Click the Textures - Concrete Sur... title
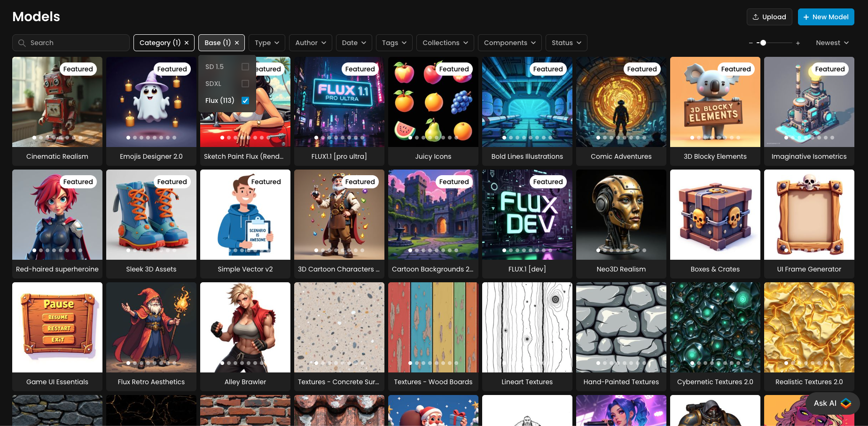The height and width of the screenshot is (426, 868). click(x=338, y=382)
